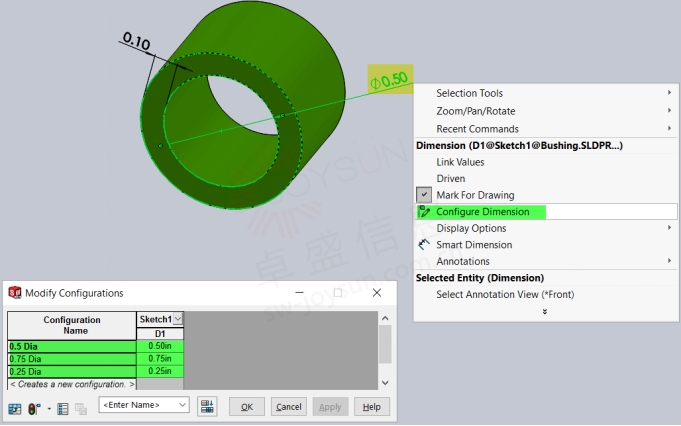The image size is (681, 426).
Task: Click the Help button in dialog
Action: [371, 407]
